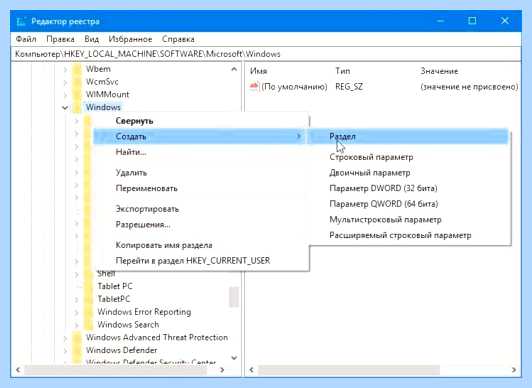Choose Свернуть in the context menu

[x=201, y=121]
